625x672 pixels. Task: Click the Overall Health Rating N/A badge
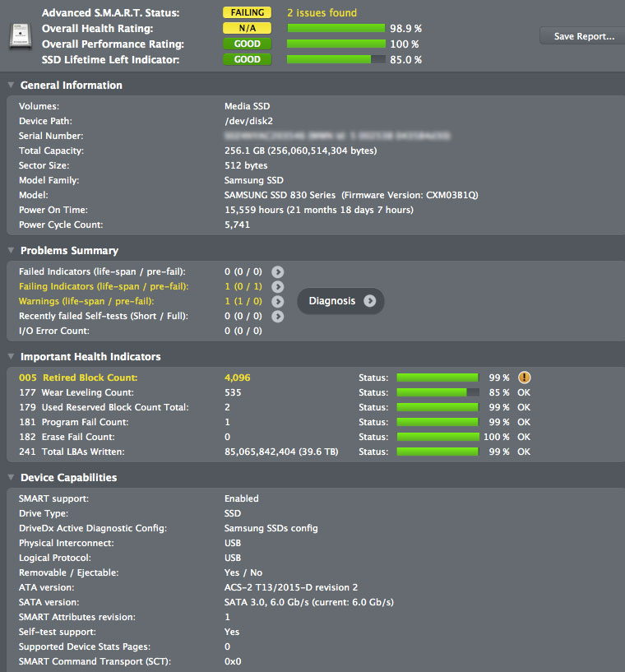click(248, 28)
